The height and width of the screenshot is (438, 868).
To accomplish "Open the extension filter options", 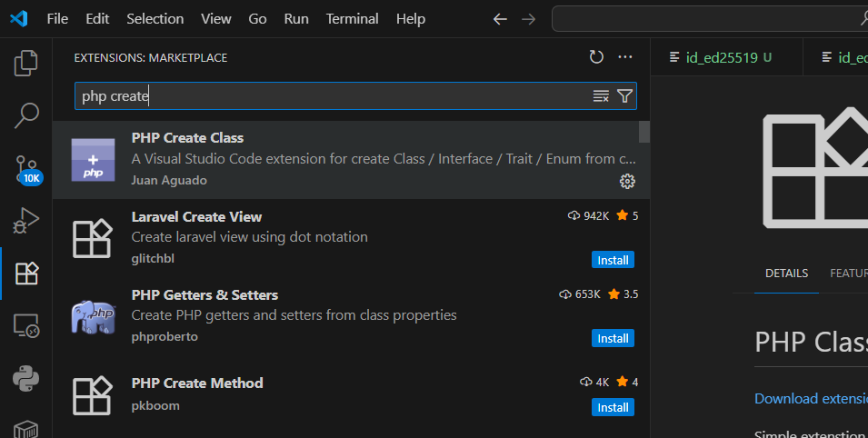I will point(624,95).
